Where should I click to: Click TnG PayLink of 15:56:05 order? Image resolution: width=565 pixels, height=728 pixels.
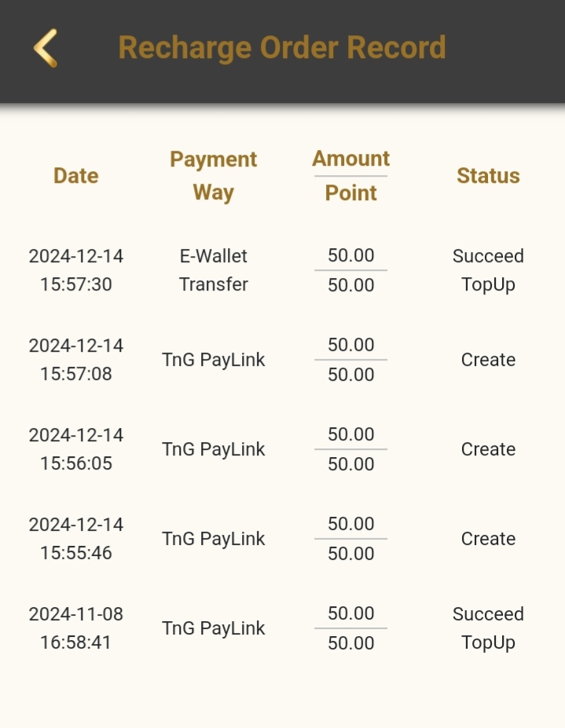click(x=213, y=449)
